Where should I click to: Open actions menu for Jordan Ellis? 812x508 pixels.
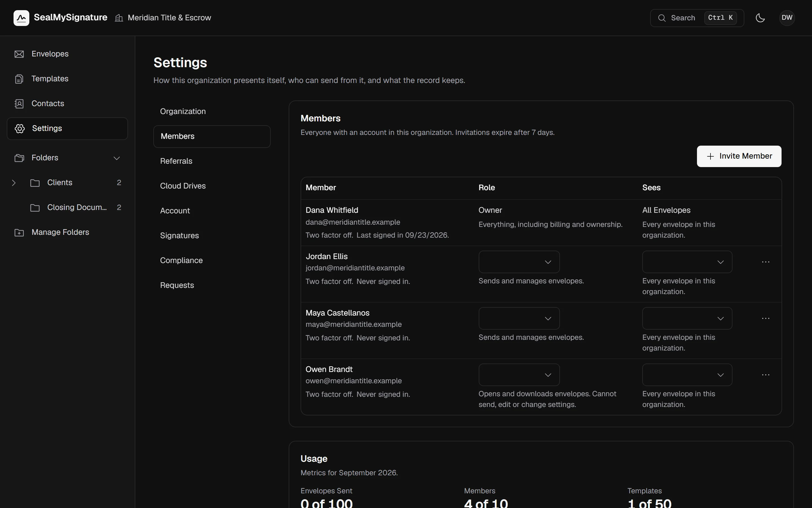coord(765,262)
